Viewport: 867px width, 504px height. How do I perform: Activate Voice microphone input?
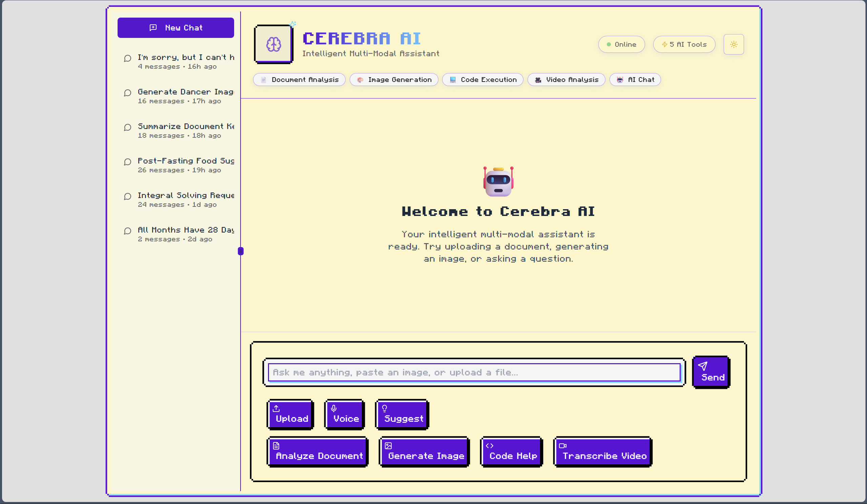point(344,414)
